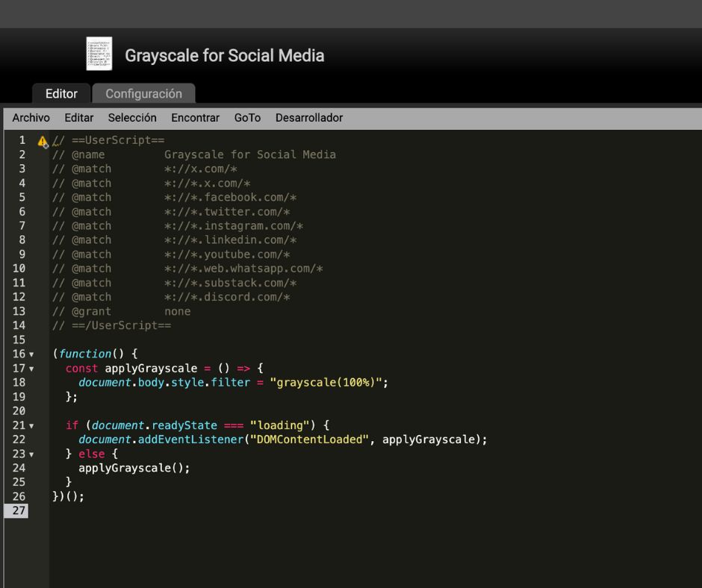Viewport: 702px width, 588px height.
Task: Click the '*://*.linkedin.com/*' match pattern
Action: click(x=230, y=240)
